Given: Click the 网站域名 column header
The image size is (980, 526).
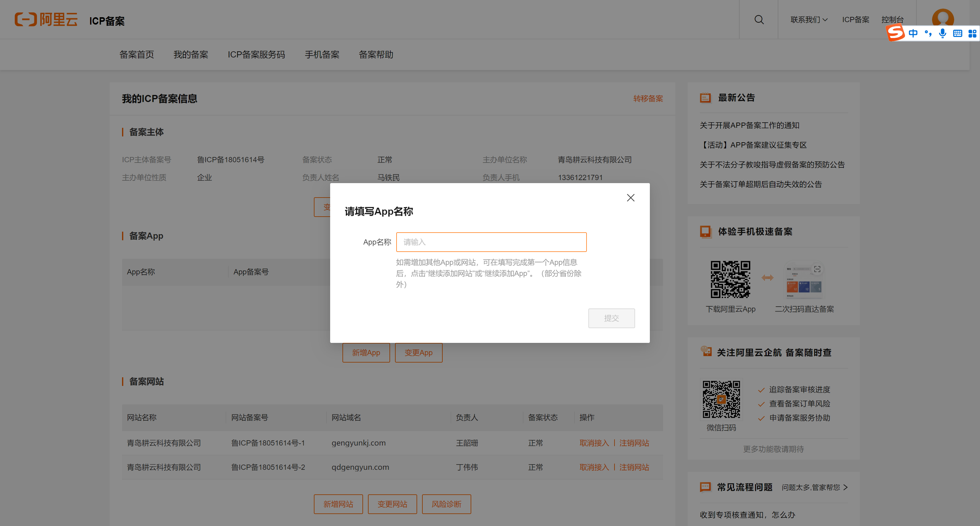Looking at the screenshot, I should [x=346, y=417].
